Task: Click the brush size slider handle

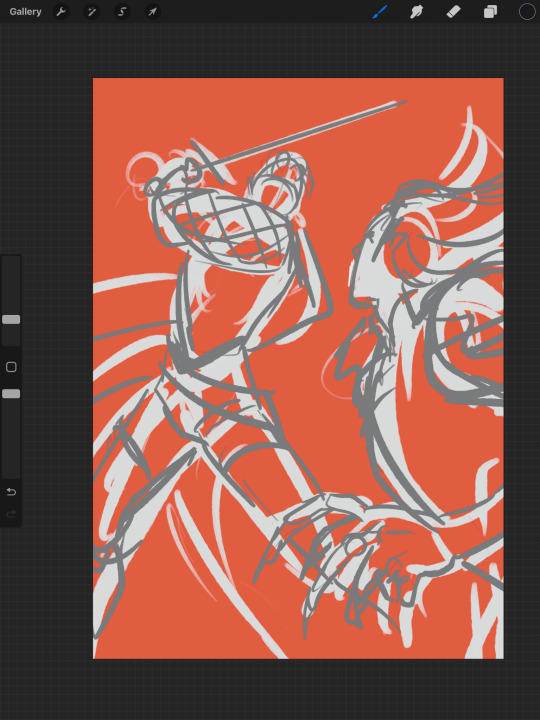Action: point(11,319)
